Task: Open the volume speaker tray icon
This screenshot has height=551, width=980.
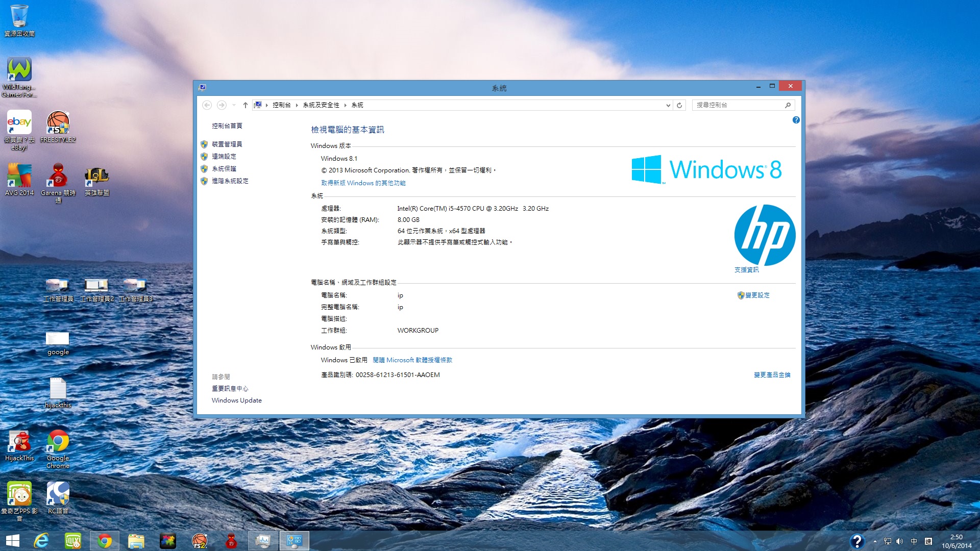Action: [x=899, y=541]
